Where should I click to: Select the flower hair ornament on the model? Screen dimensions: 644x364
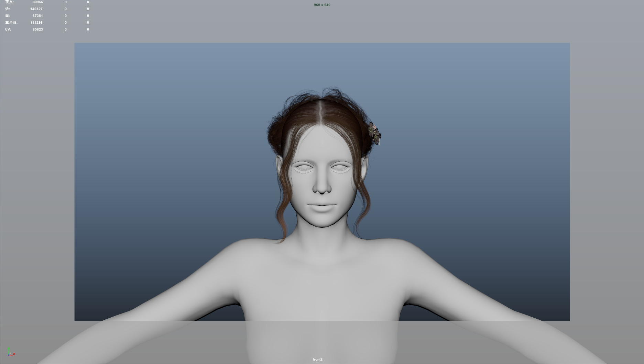pos(374,133)
